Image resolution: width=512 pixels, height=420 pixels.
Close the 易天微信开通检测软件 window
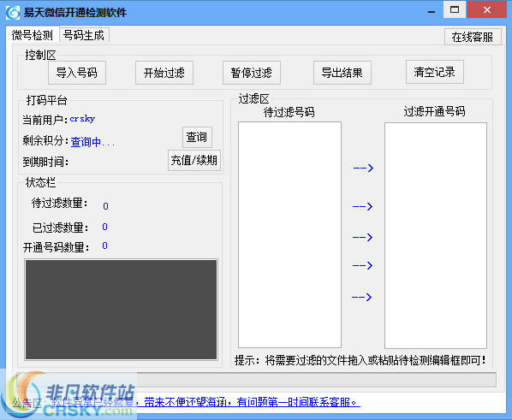click(x=487, y=9)
